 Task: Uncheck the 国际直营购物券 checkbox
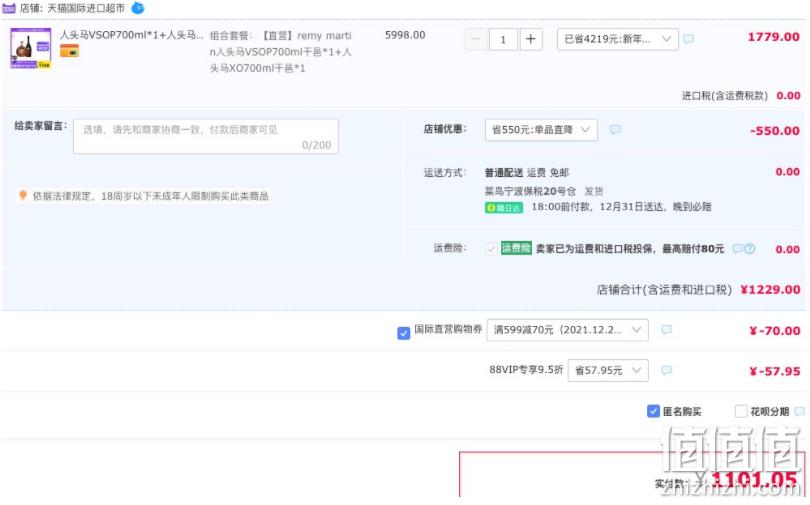pos(403,333)
